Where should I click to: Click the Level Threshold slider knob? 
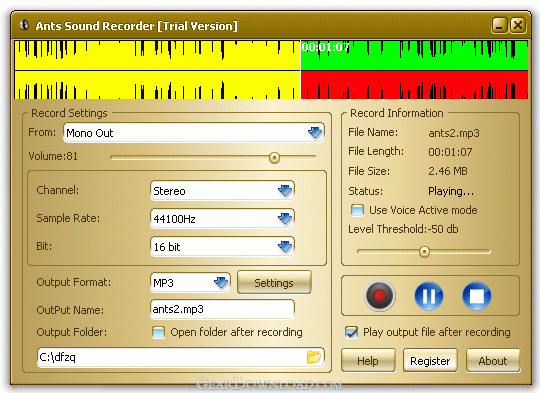click(x=424, y=252)
